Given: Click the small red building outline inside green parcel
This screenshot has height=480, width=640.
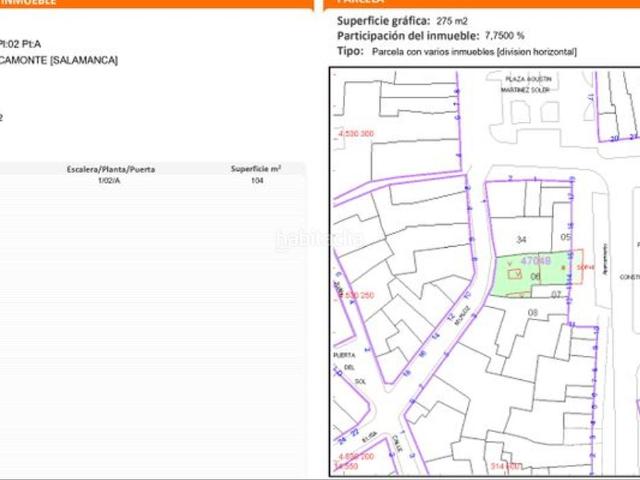Looking at the screenshot, I should click(514, 273).
